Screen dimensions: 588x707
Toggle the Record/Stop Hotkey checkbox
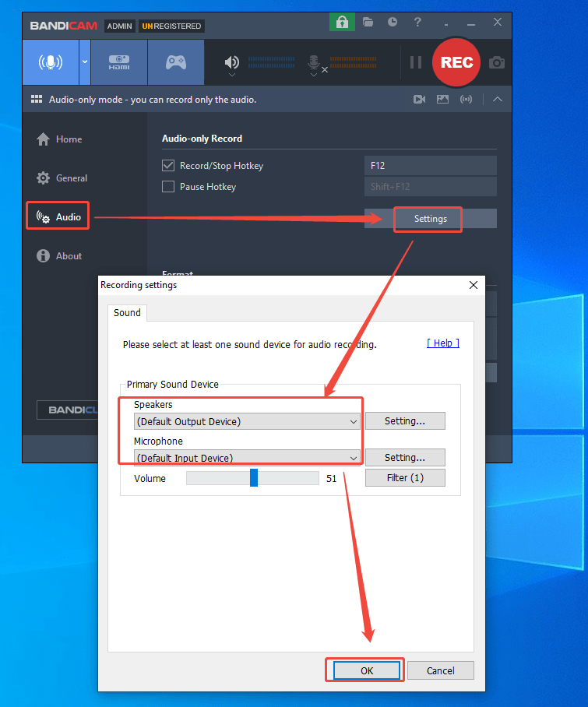(168, 166)
